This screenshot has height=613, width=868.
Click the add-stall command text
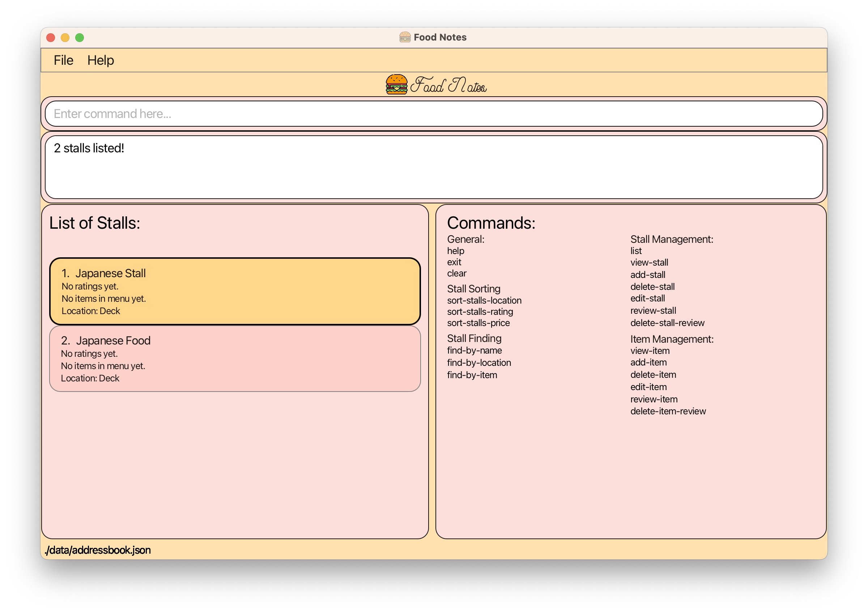point(648,275)
